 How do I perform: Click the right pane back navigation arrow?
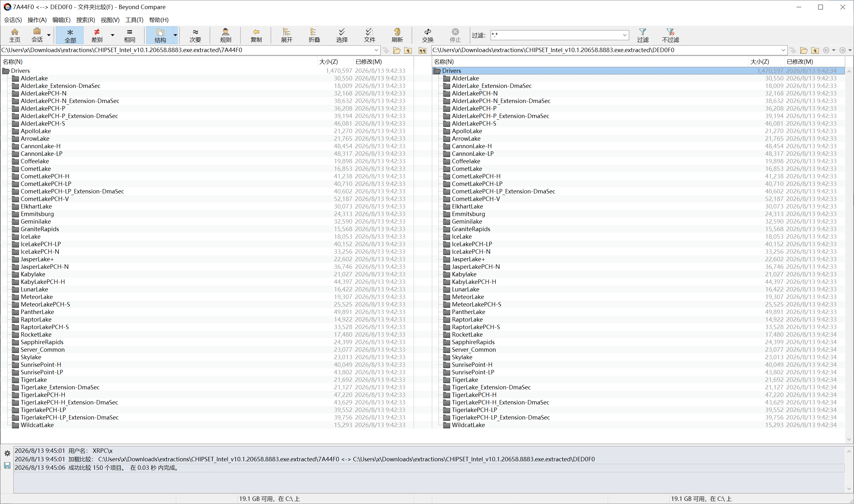tap(826, 50)
